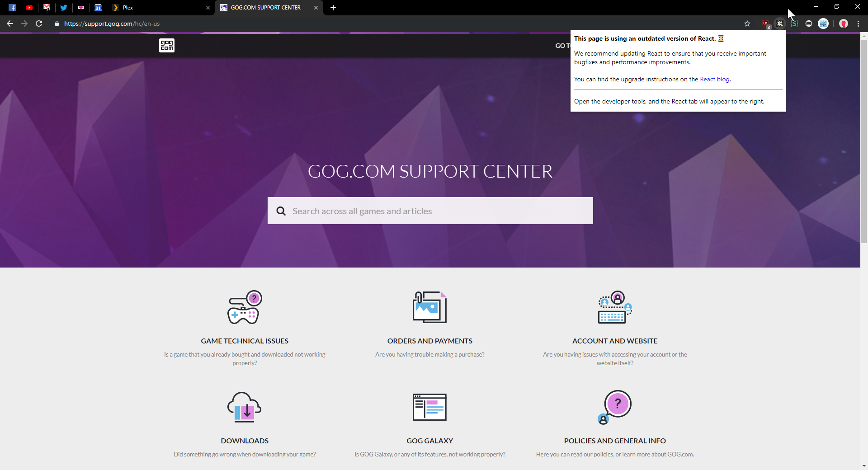Open the uBlock Origin extension
868x470 pixels.
pos(765,23)
